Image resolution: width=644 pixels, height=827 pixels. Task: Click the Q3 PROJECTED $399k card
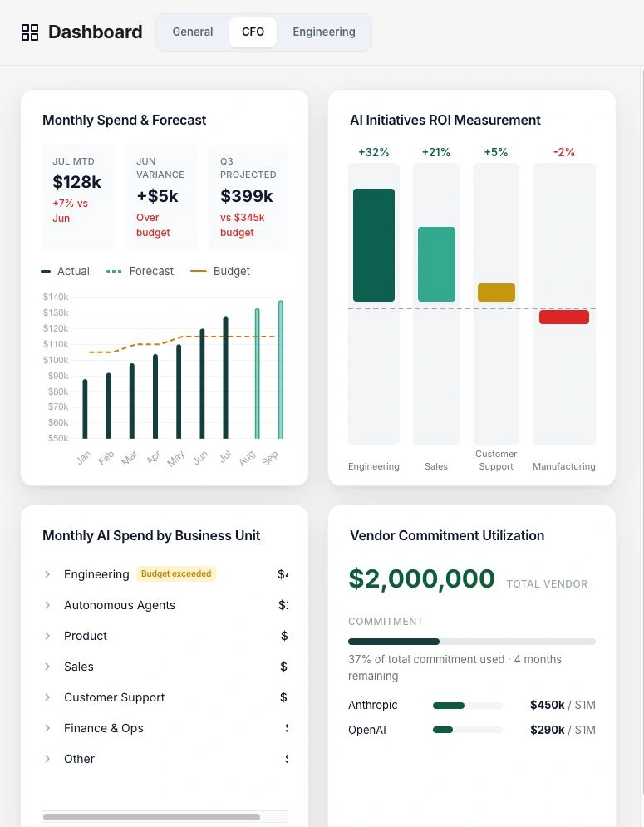coord(248,197)
